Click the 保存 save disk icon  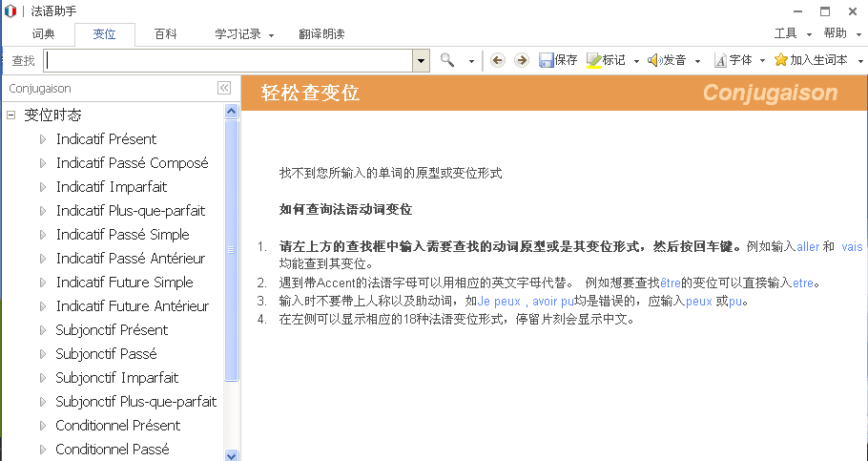547,60
